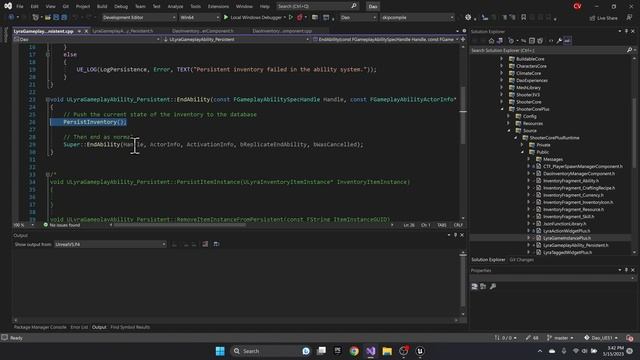Pin the Solution Explorer panel
This screenshot has width=640, height=360.
point(627,31)
